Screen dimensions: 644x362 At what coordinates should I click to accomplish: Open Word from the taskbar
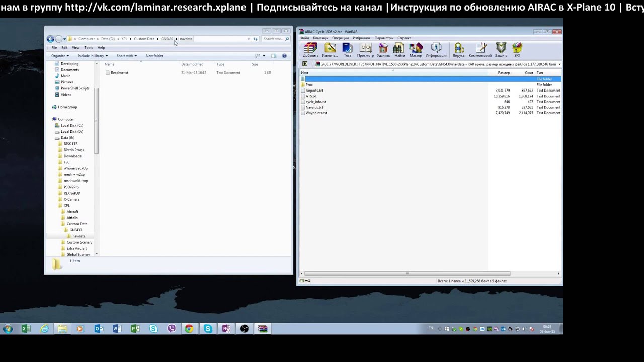(x=117, y=329)
